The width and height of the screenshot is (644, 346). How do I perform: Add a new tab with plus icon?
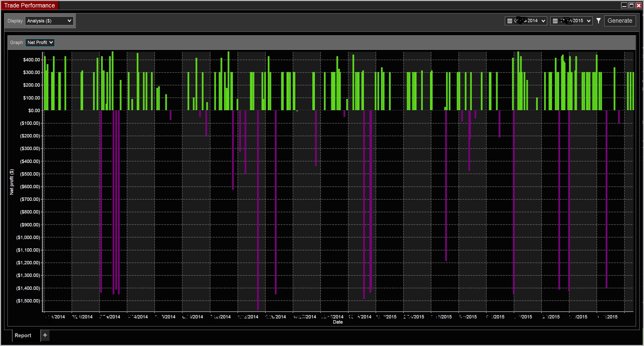click(45, 335)
